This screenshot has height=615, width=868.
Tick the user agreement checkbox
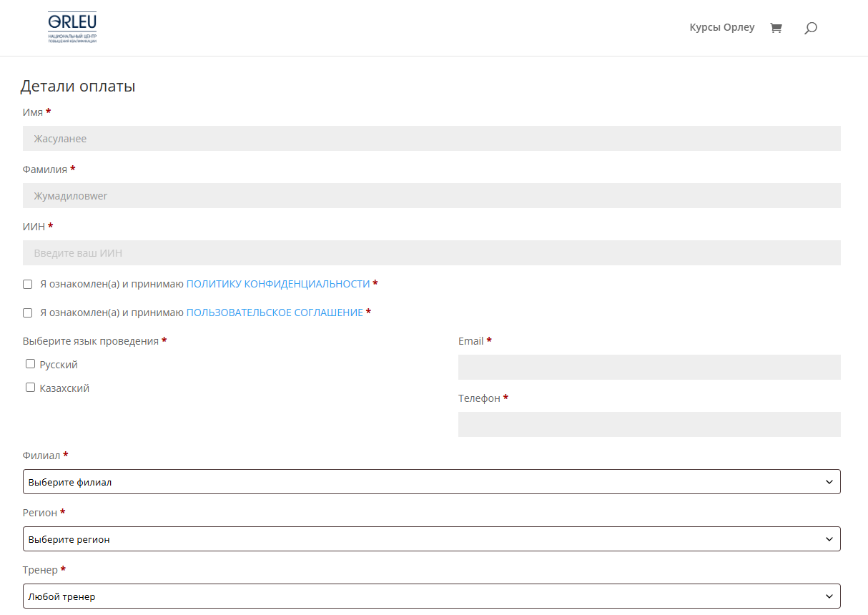(28, 313)
